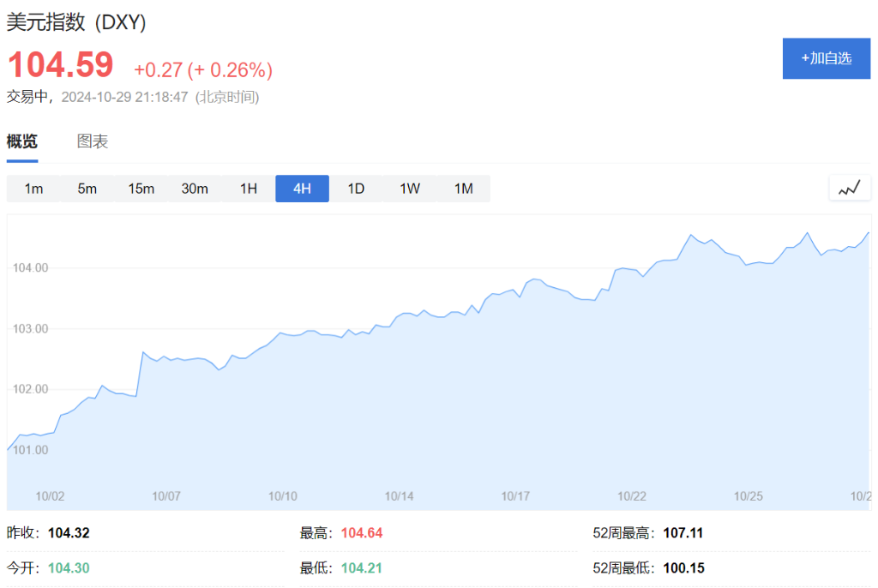
Task: Select the 5m timeframe
Action: tap(87, 189)
